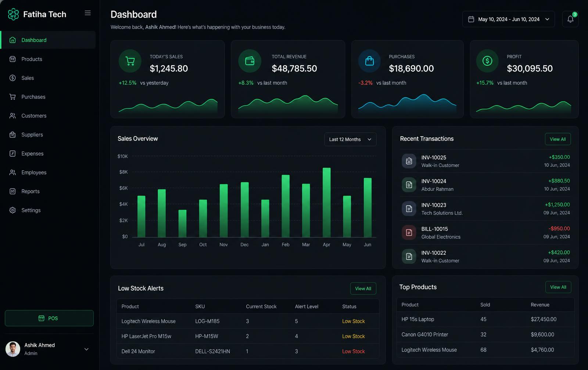Click the Jun bar in Sales Overview
The image size is (588, 370).
[x=367, y=207]
